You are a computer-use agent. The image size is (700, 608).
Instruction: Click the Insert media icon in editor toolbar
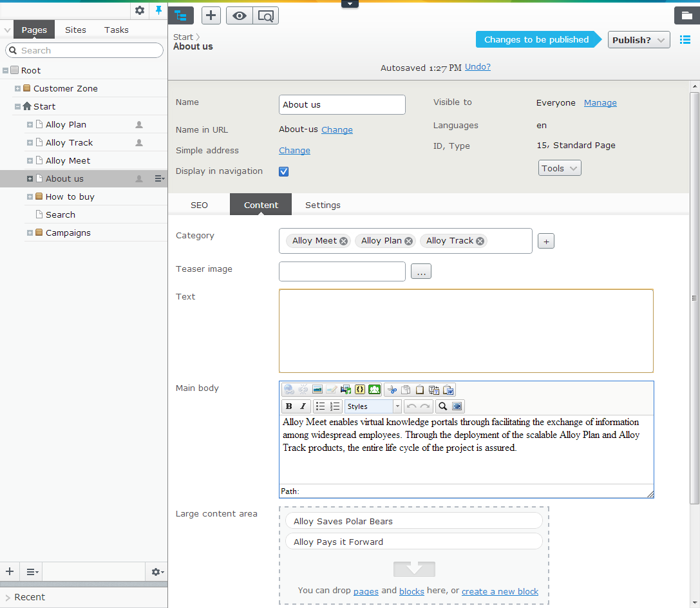[x=346, y=390]
